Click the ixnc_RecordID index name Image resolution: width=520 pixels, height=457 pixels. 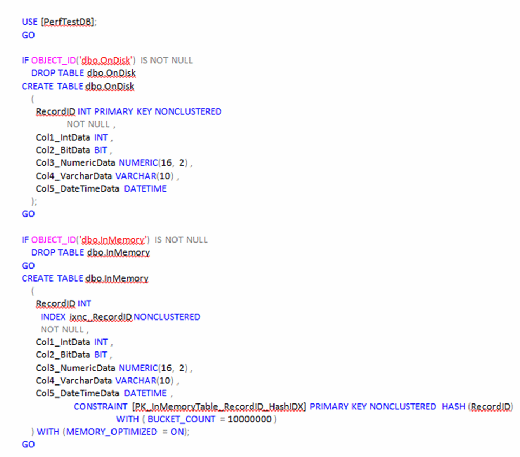(101, 317)
